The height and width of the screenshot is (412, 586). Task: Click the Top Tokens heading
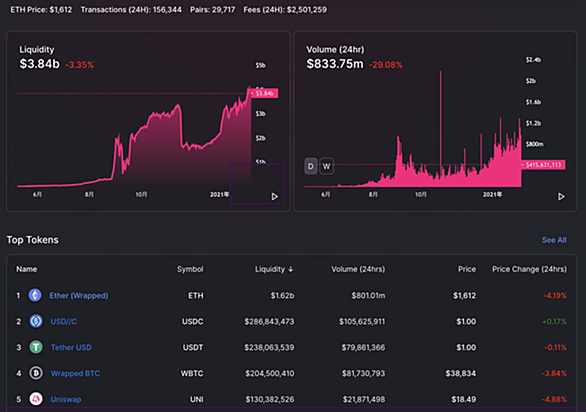click(x=33, y=240)
